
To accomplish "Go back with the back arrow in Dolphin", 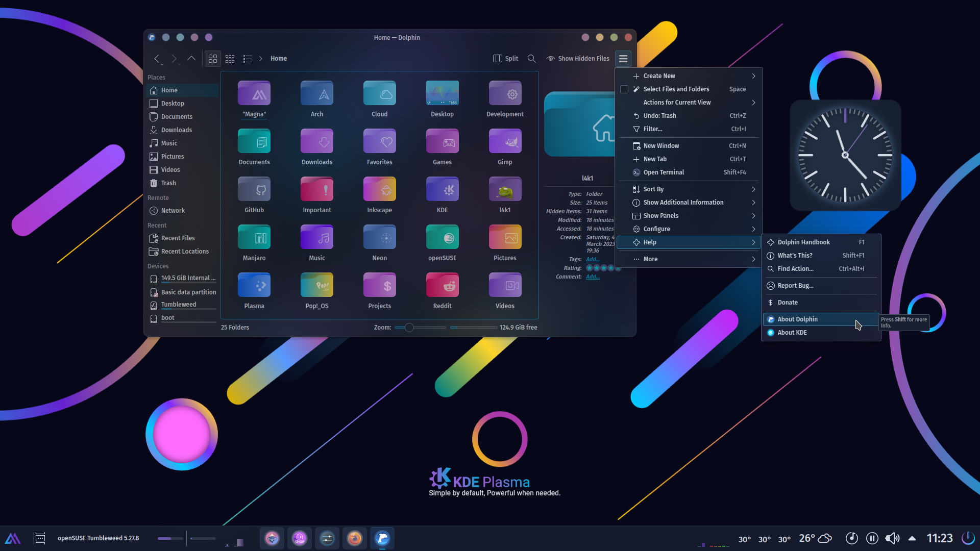I will click(x=158, y=59).
